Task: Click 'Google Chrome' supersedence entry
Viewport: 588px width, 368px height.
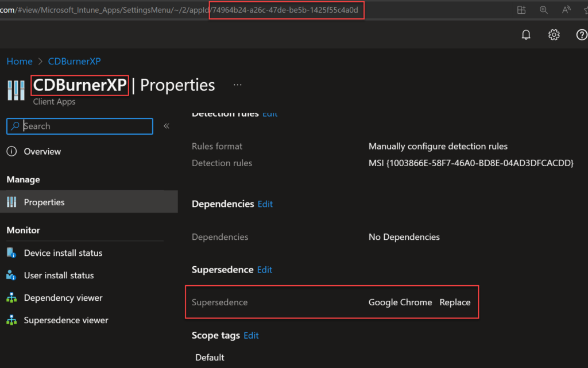Action: pos(400,302)
